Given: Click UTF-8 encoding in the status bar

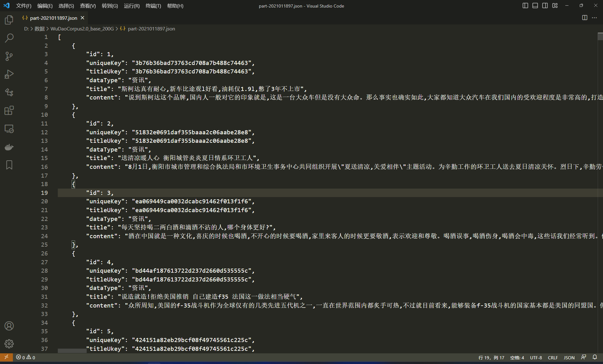Looking at the screenshot, I should [536, 357].
